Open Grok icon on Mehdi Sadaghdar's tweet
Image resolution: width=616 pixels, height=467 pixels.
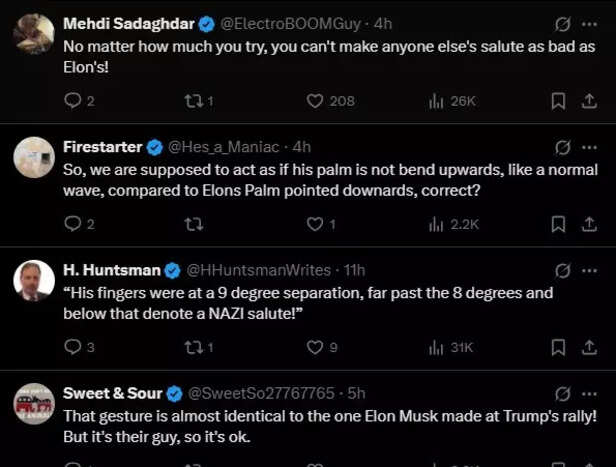coord(563,23)
